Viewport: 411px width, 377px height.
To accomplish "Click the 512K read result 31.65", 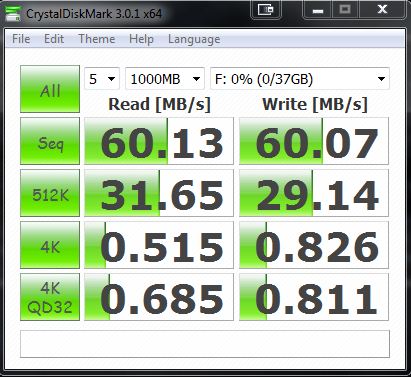I will [x=159, y=193].
